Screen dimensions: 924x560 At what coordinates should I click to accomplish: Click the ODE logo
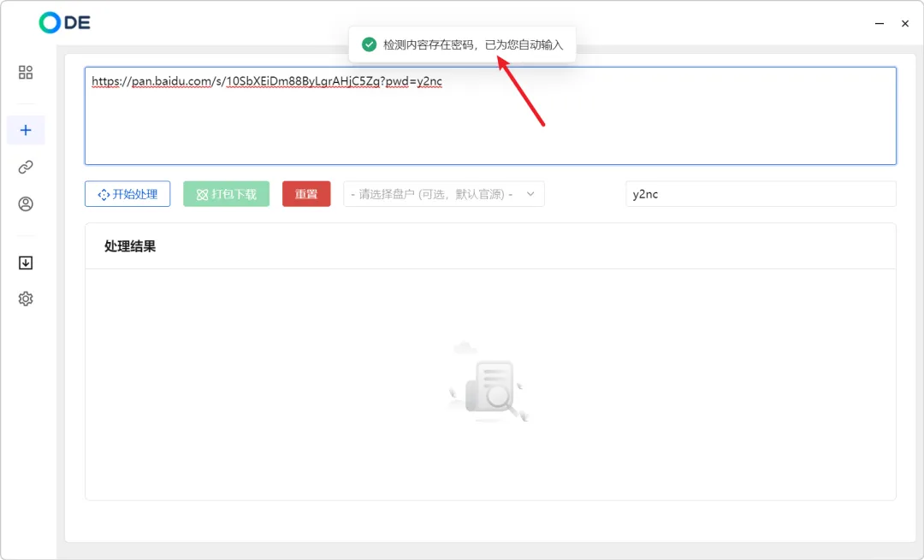click(x=64, y=22)
